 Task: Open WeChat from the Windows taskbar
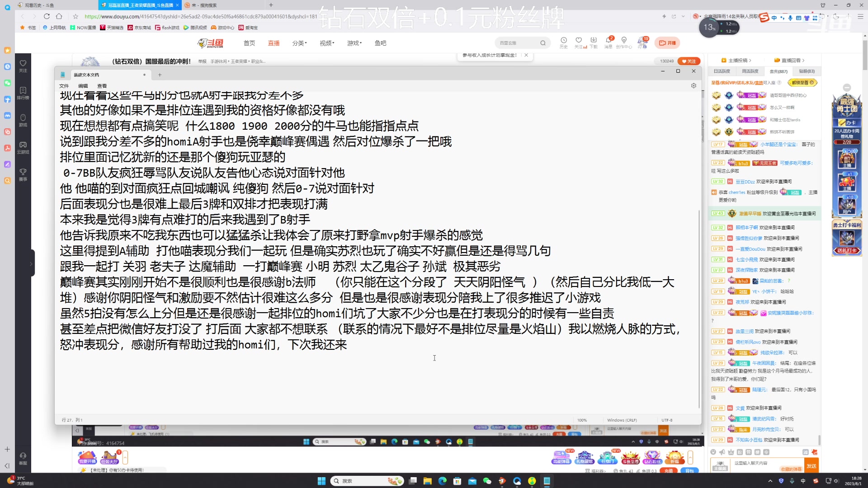(x=487, y=481)
